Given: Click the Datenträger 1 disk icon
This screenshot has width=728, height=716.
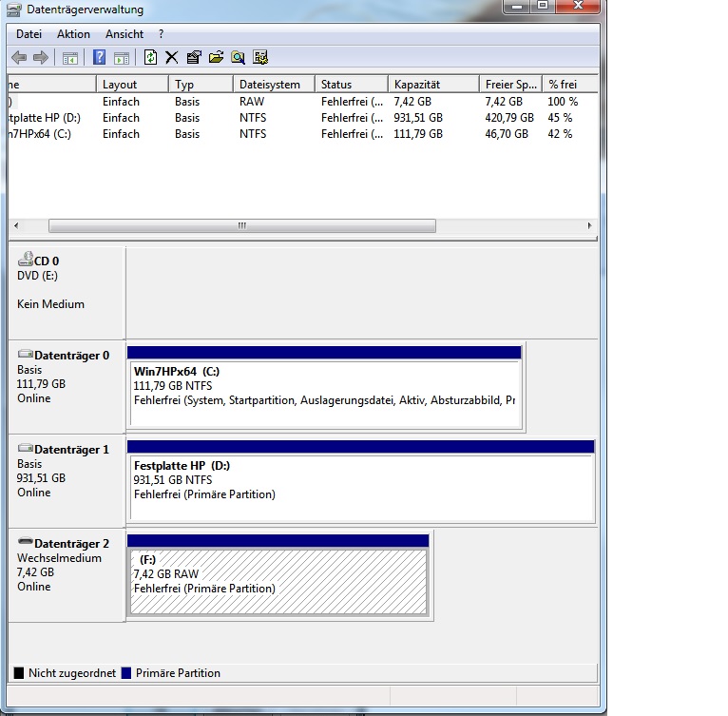Looking at the screenshot, I should point(26,449).
